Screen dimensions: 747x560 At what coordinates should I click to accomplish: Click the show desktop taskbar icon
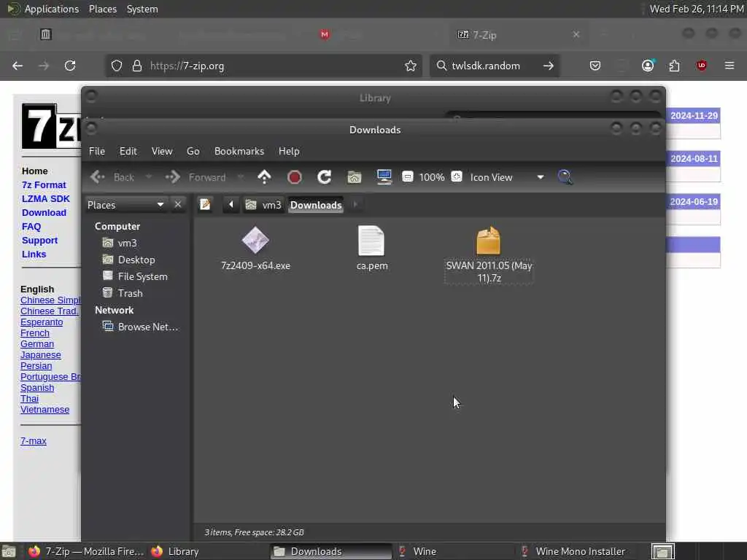pyautogui.click(x=9, y=551)
